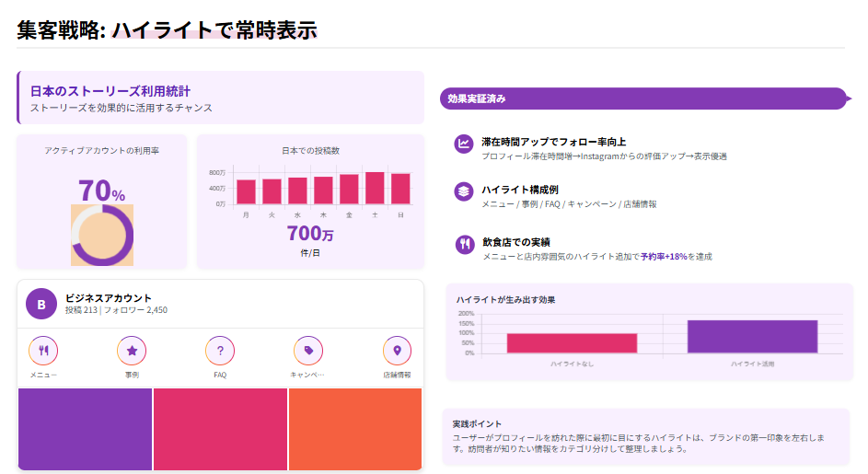Select the orange post tile
The height and width of the screenshot is (474, 868).
tap(355, 429)
